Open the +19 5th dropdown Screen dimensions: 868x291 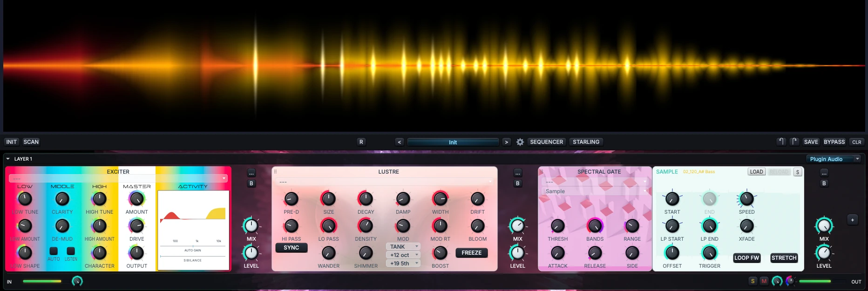click(x=403, y=264)
